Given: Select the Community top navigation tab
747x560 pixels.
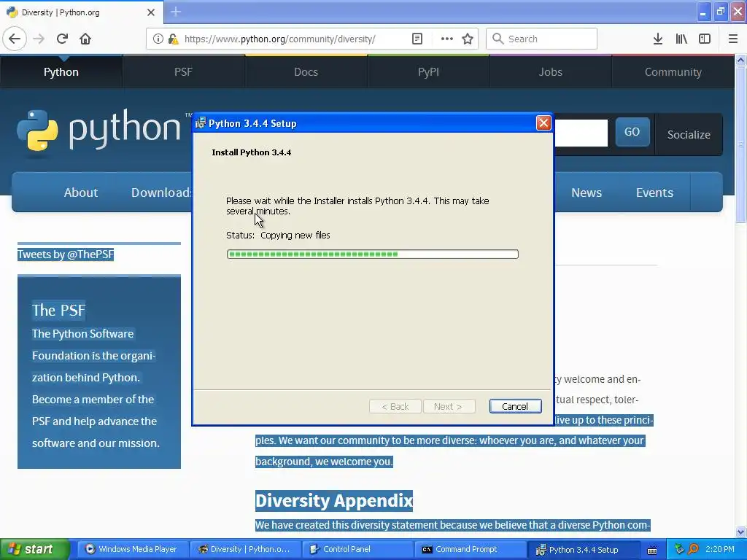Looking at the screenshot, I should 673,72.
